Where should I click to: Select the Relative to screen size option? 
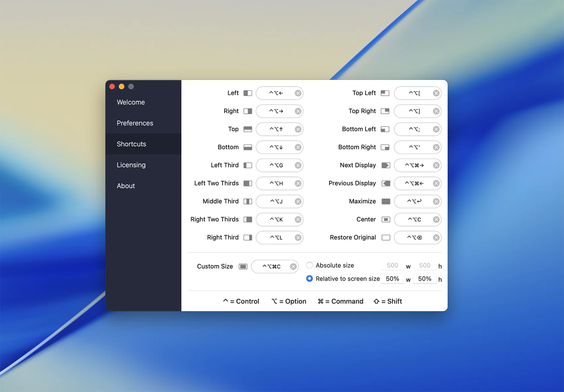point(310,279)
